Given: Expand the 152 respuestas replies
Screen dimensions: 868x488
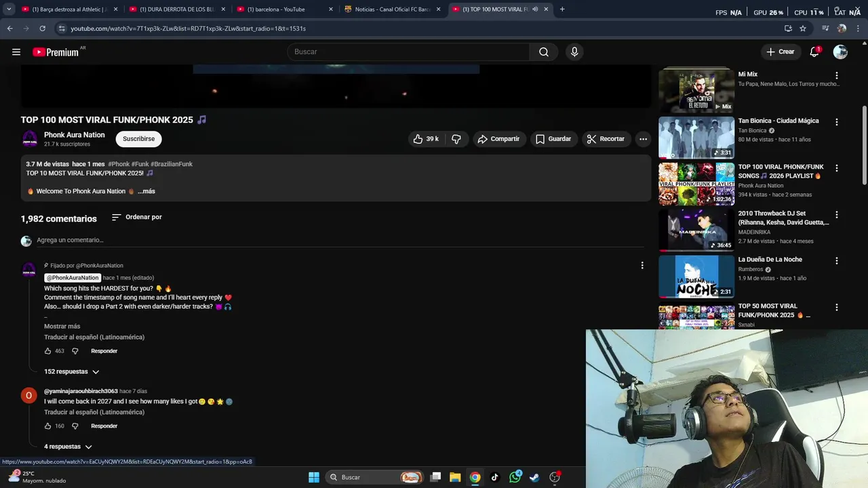Looking at the screenshot, I should coord(72,372).
